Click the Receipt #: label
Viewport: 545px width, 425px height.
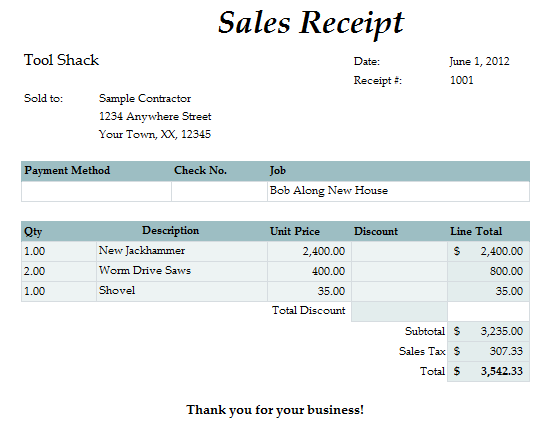(x=377, y=81)
